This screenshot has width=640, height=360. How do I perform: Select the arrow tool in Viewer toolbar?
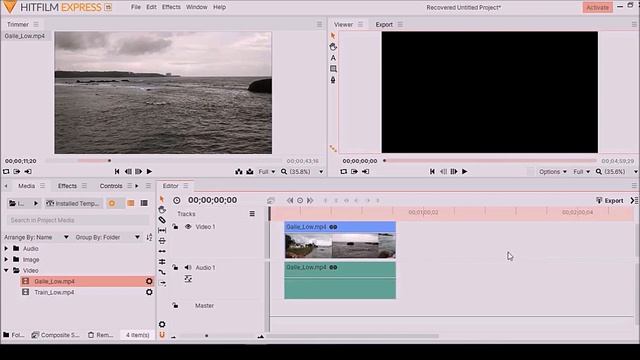333,36
